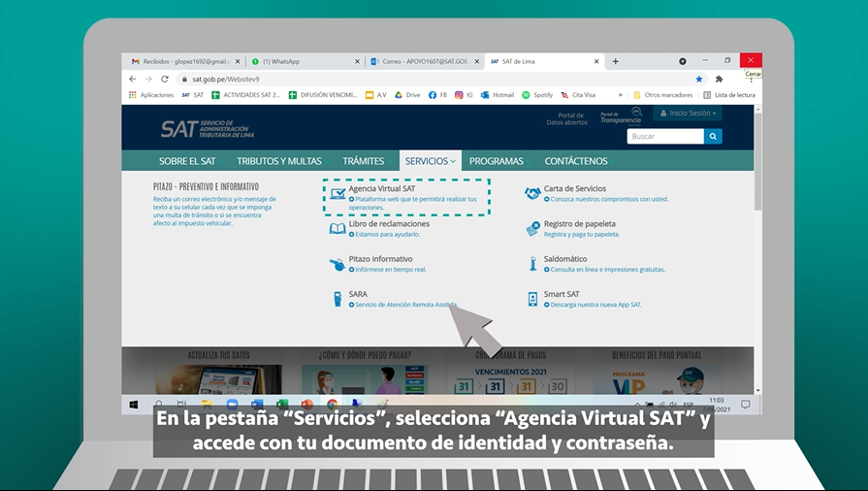Open Windows Start menu
This screenshot has height=491, width=868.
pos(134,405)
